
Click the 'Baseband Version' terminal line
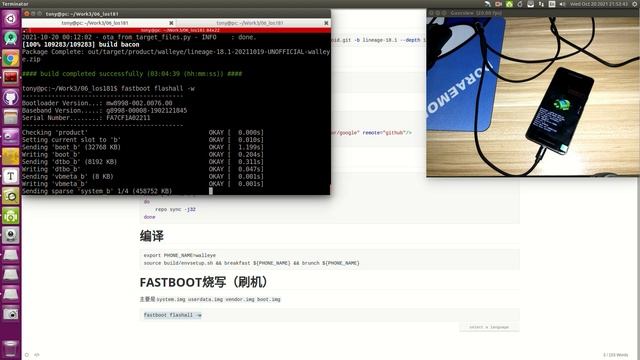click(104, 111)
